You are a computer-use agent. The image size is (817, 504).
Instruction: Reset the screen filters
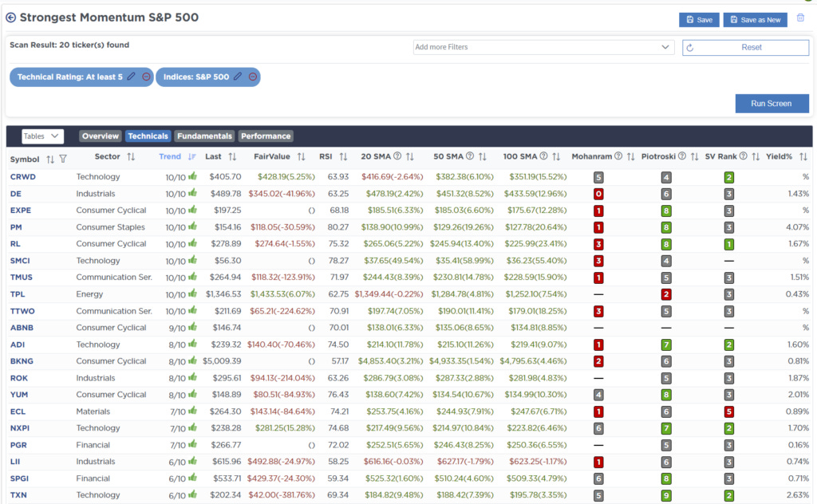746,47
